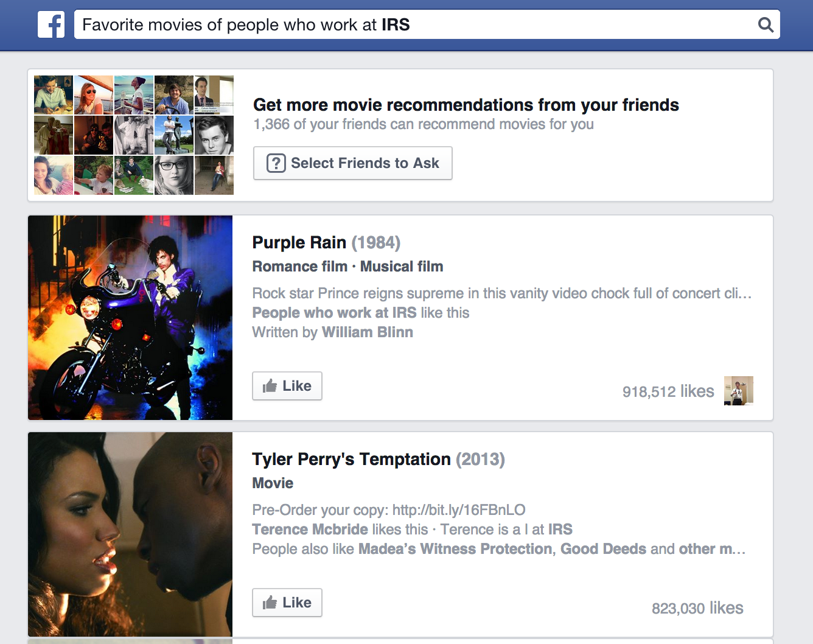Click Movie category under Tyler Perry's Temptation
This screenshot has height=644, width=813.
pos(273,483)
